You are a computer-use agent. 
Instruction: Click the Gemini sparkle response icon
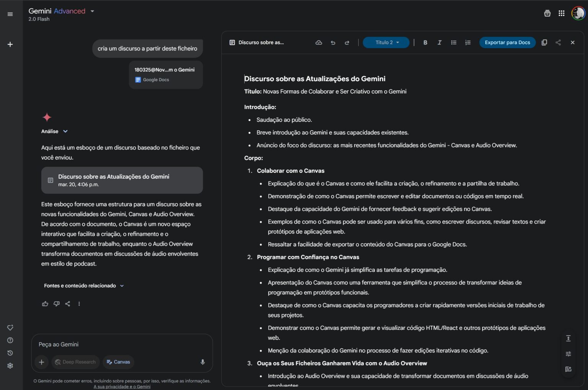(x=47, y=117)
